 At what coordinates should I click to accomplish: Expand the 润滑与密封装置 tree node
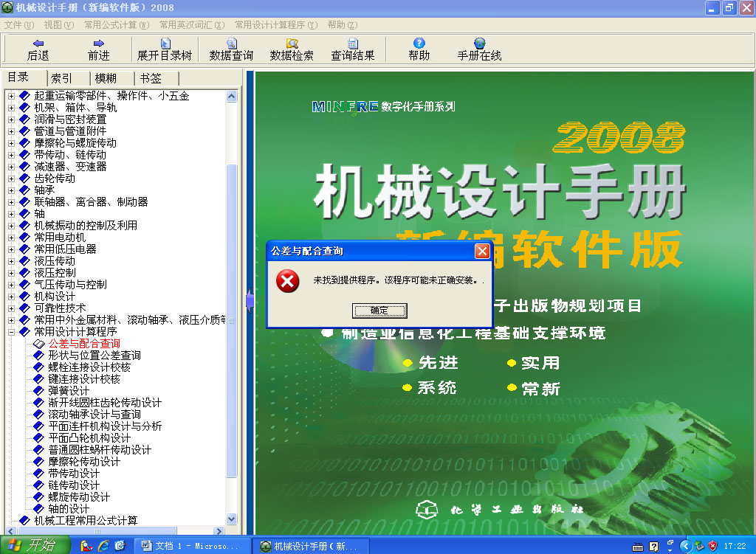[x=11, y=120]
